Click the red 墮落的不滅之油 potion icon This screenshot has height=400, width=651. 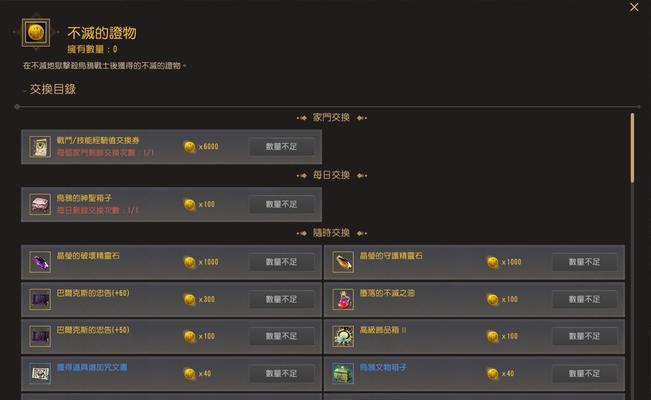(x=343, y=299)
